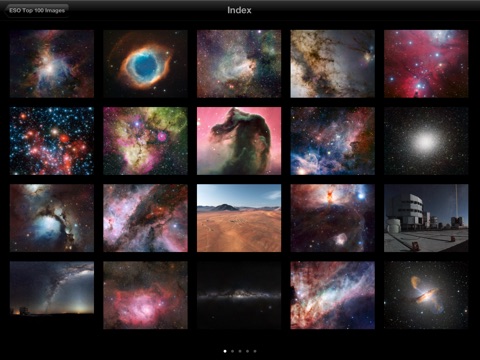
Task: Select the desert landscape photo thumbnail
Action: click(239, 218)
